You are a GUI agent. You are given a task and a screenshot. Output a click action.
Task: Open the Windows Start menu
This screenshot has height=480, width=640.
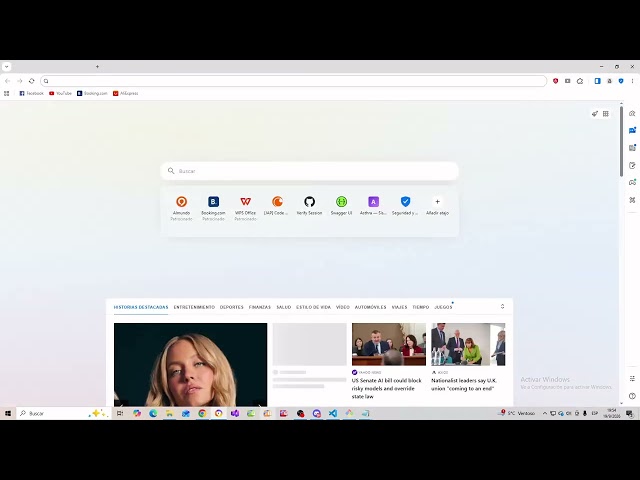click(8, 413)
